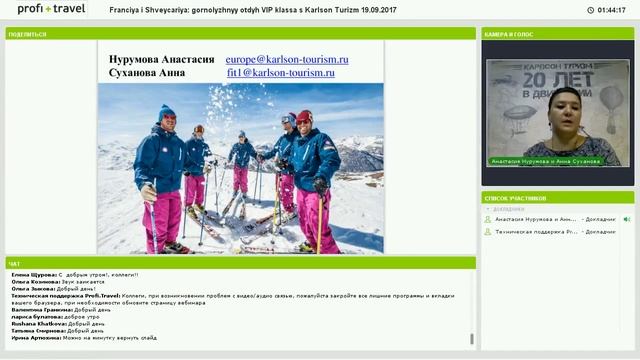Click the profi+travel logo
The height and width of the screenshot is (360, 640).
coord(51,9)
